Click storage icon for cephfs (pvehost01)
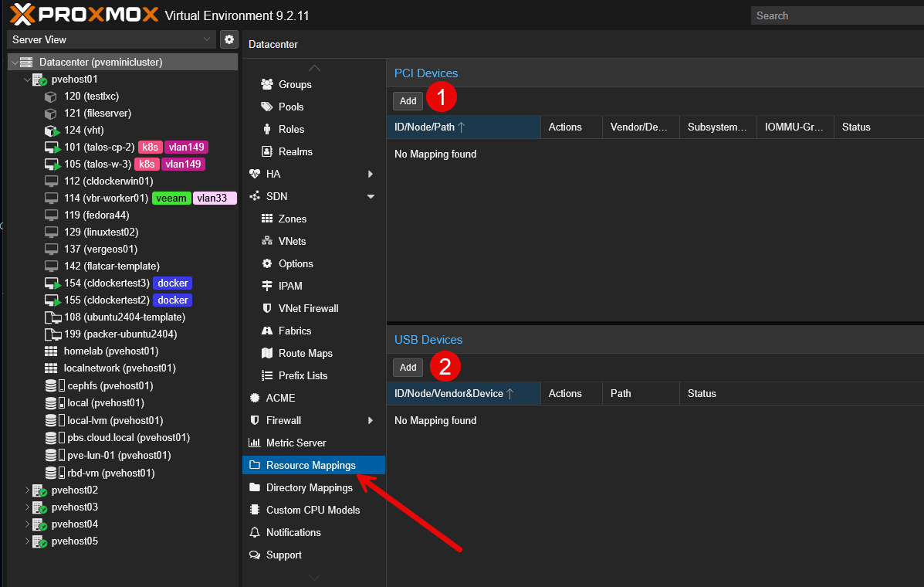The height and width of the screenshot is (587, 924). [54, 385]
